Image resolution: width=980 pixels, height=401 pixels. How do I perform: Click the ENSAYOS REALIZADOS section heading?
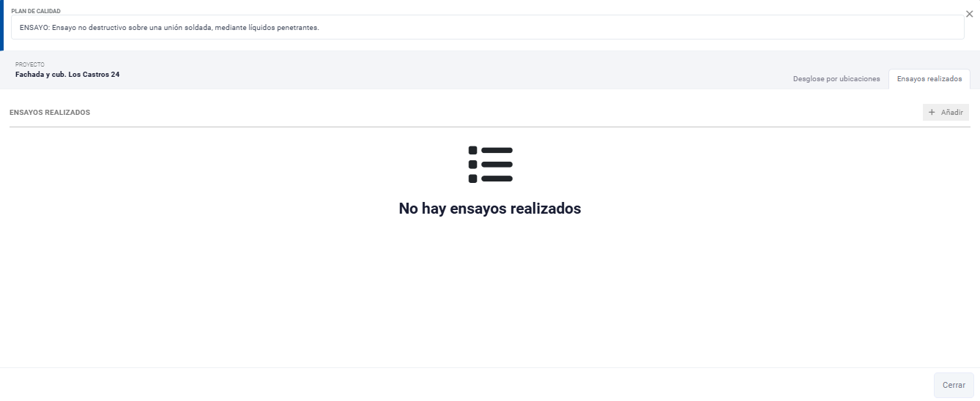[x=50, y=113]
